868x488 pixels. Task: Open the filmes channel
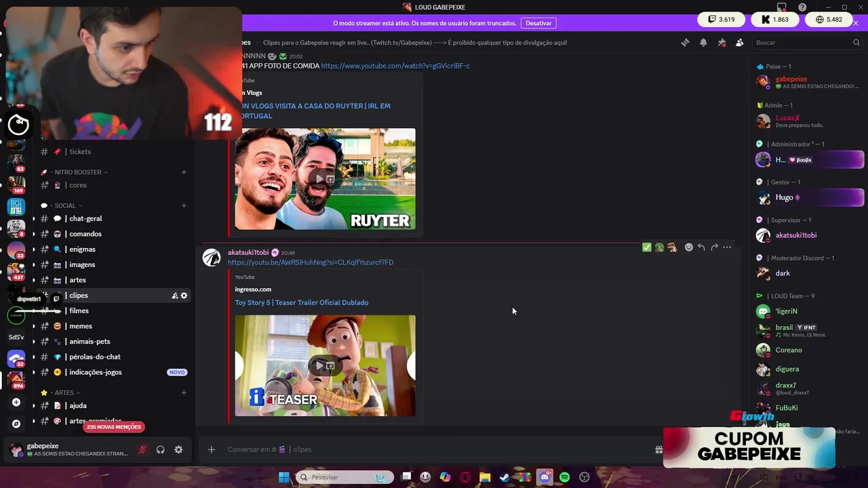click(x=114, y=310)
